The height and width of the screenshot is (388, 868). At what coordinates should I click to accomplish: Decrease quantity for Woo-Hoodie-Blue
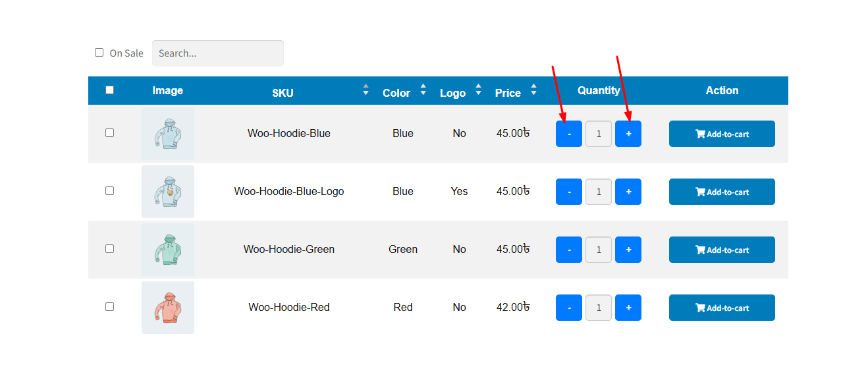point(568,134)
